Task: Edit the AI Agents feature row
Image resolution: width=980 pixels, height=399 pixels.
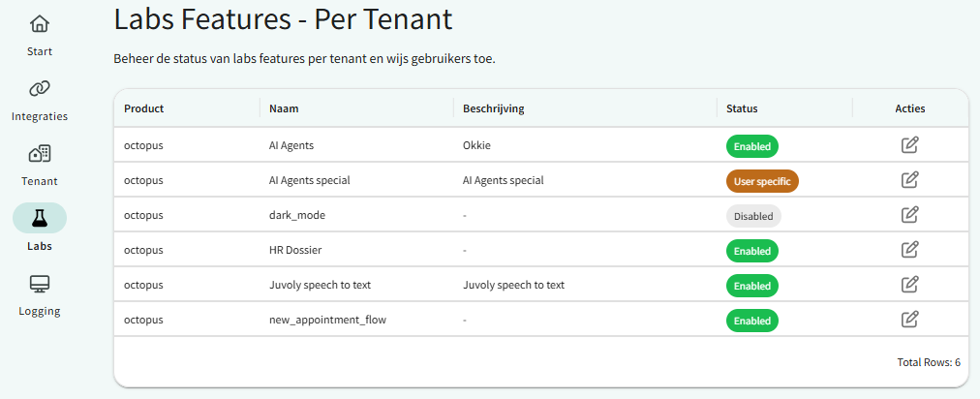Action: click(909, 145)
